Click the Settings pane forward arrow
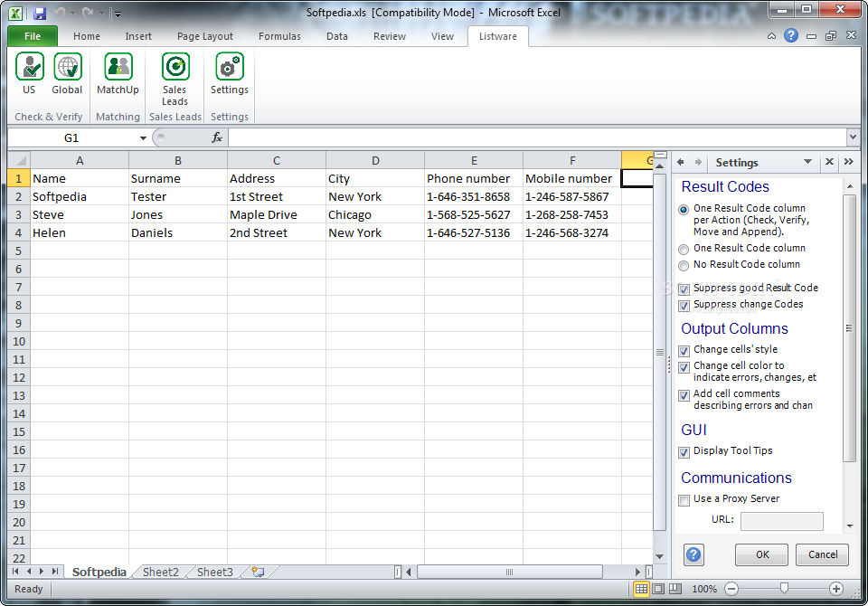Screen dimensions: 868x606 (698, 162)
